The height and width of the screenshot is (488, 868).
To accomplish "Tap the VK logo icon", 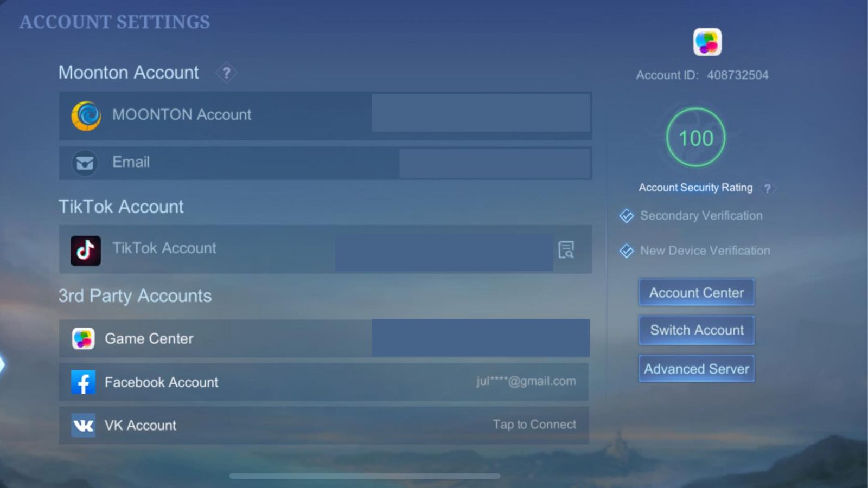I will [x=83, y=426].
